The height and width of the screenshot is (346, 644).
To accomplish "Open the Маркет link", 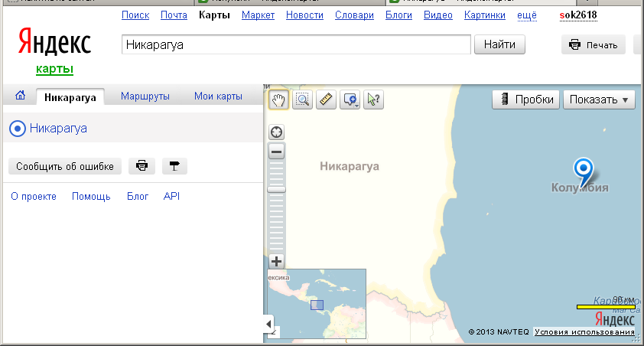I will tap(258, 15).
